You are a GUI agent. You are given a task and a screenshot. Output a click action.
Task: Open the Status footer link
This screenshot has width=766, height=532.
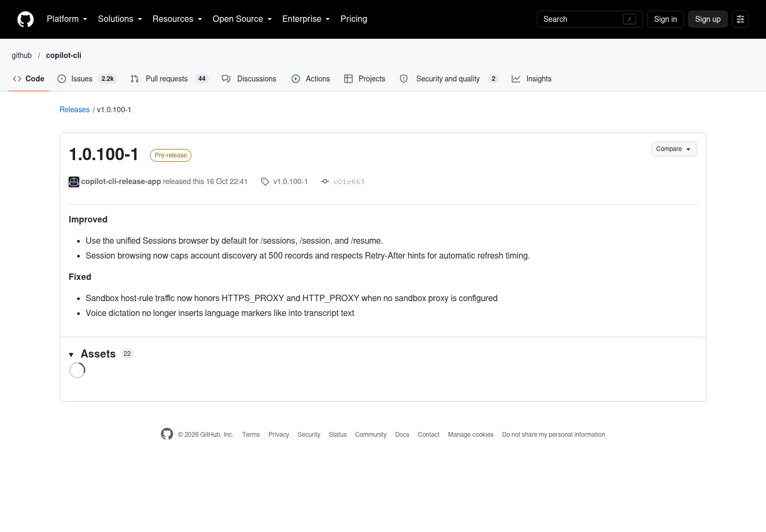[x=338, y=435]
